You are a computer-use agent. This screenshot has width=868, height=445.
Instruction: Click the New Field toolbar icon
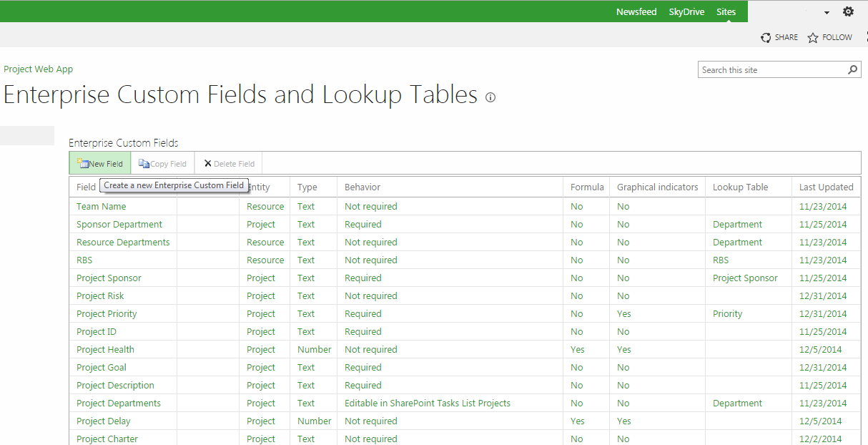(x=82, y=164)
